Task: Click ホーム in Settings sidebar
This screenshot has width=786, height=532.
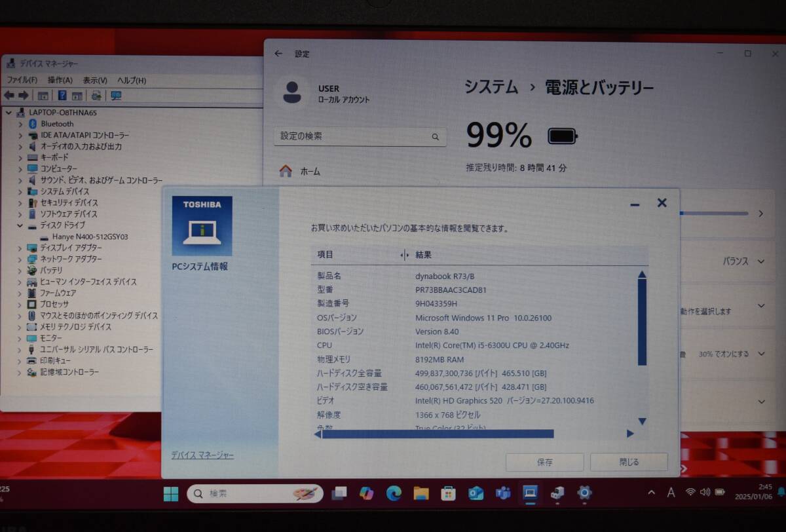Action: point(310,171)
